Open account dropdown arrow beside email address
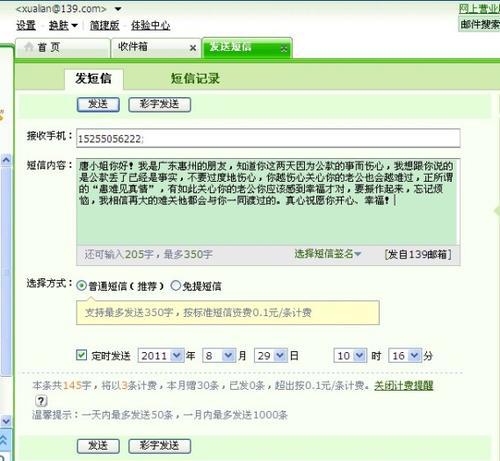The width and height of the screenshot is (500, 461). (118, 9)
